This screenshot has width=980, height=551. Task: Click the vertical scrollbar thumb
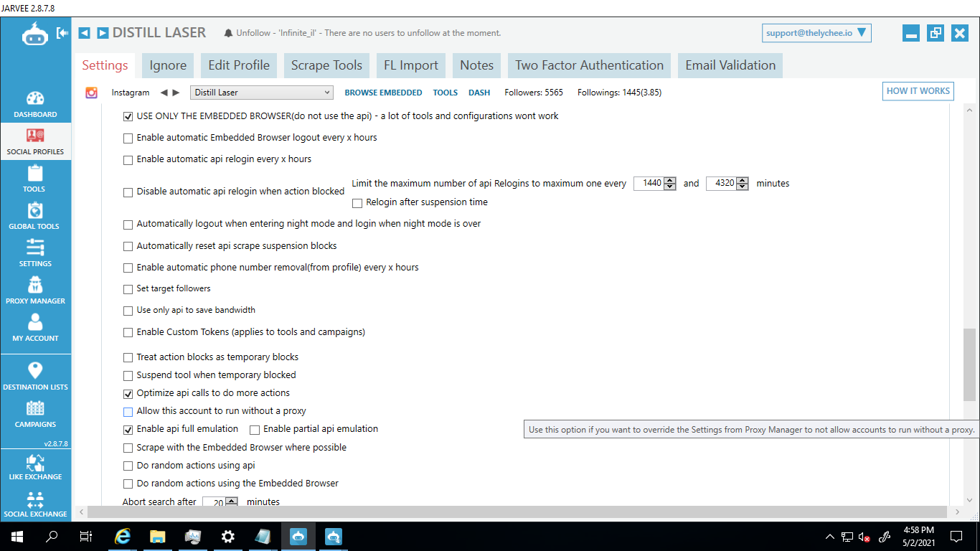tap(969, 365)
